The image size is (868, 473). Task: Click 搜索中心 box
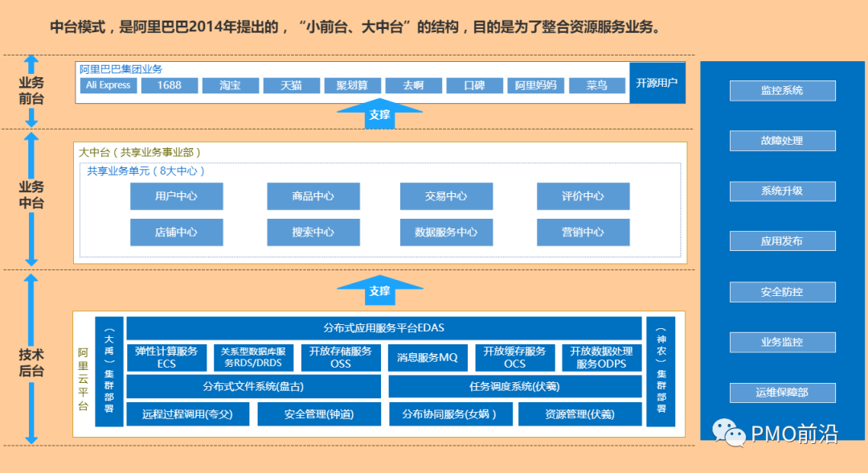tap(313, 232)
